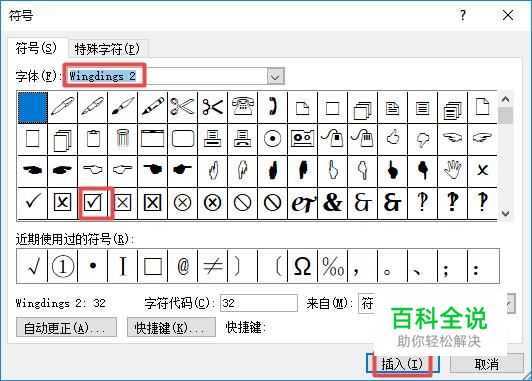Click the symbol grid scroll down arrow
Screen dimensions: 532x381
point(506,214)
